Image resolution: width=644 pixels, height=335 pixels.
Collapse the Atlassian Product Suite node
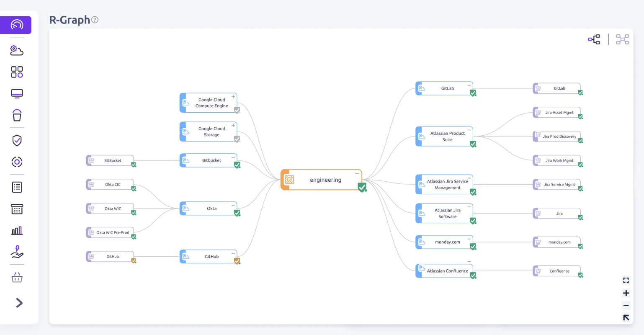click(469, 130)
